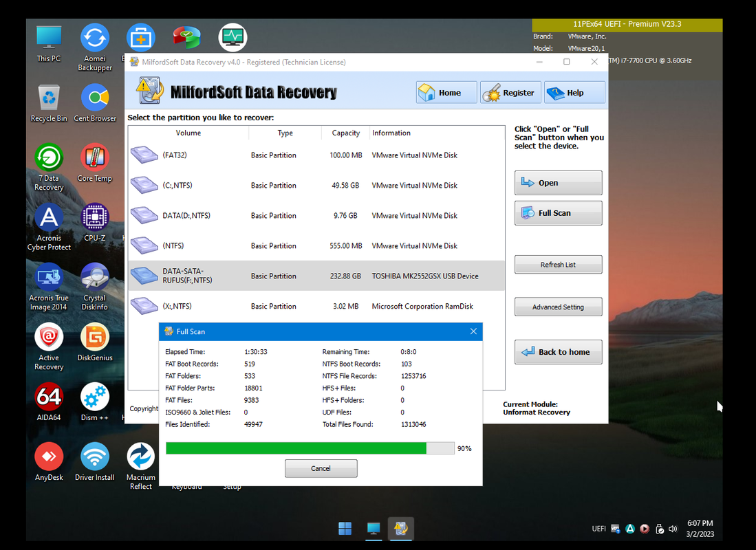The image size is (756, 550).
Task: Select the (NTFS) 555.00 MB partition row
Action: click(316, 246)
